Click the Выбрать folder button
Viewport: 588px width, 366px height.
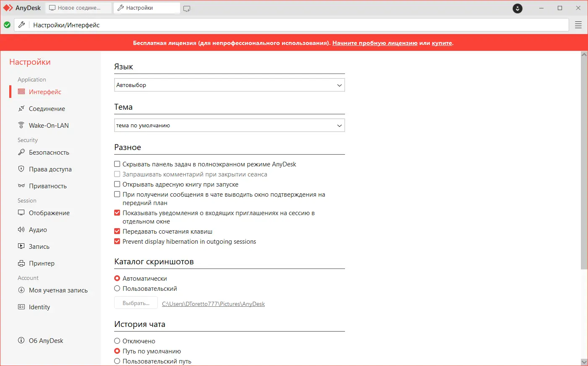pos(136,303)
